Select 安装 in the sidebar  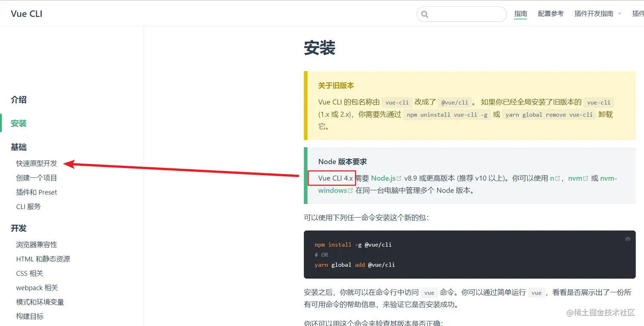tap(18, 123)
